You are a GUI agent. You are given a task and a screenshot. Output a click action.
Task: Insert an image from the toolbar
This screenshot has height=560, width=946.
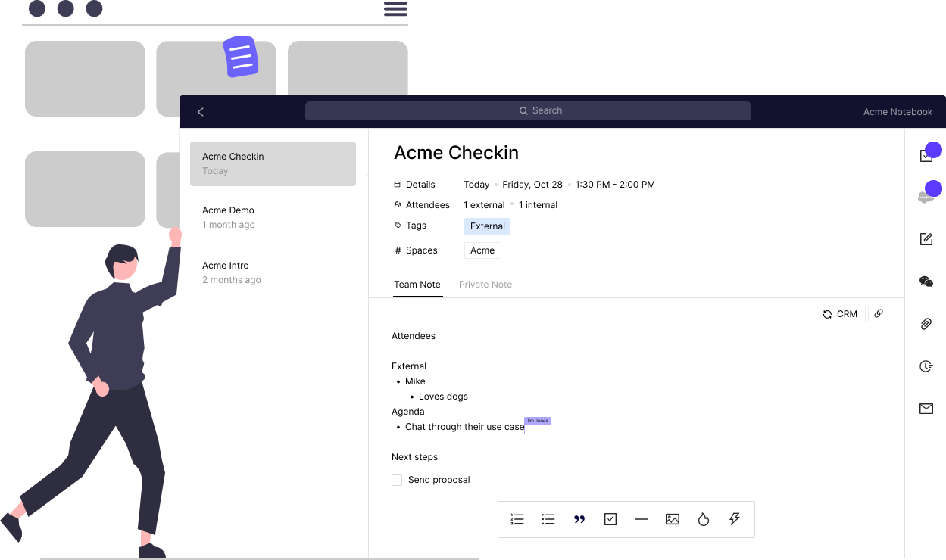coord(673,519)
